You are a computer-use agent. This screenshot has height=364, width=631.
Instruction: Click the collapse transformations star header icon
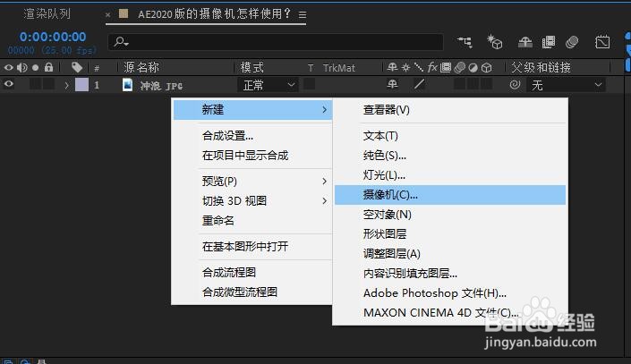click(x=405, y=67)
